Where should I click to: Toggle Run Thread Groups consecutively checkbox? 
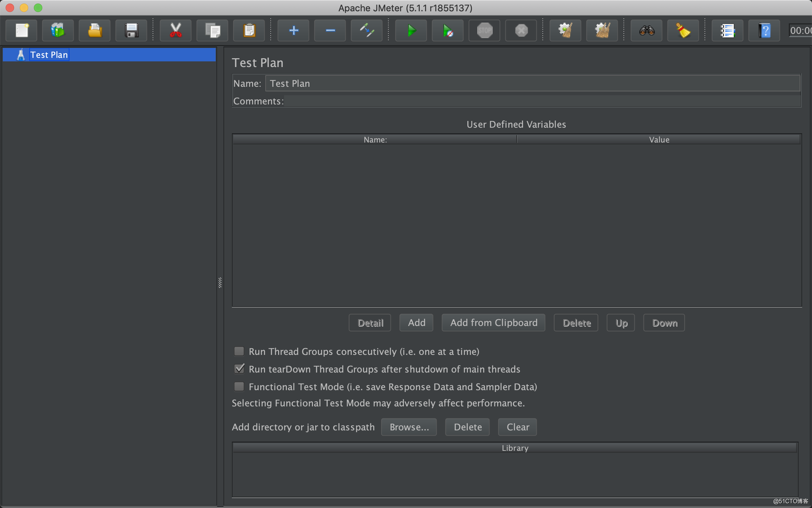[239, 352]
